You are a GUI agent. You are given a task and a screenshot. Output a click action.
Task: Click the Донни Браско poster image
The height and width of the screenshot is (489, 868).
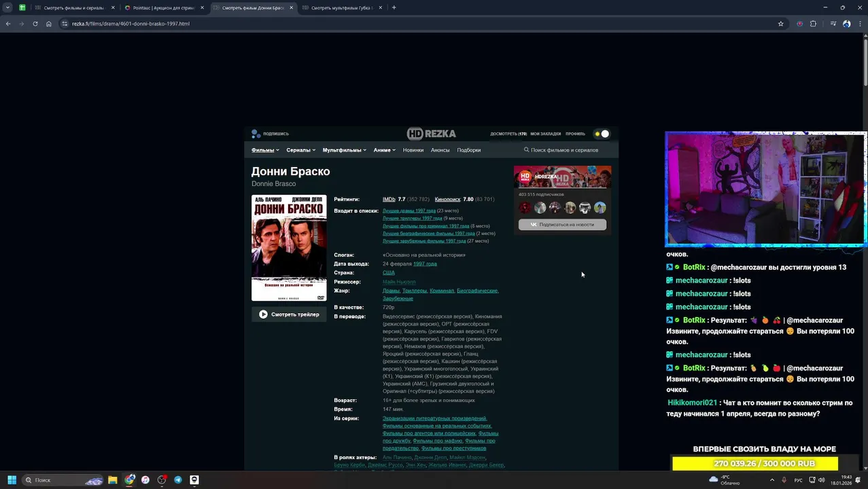pyautogui.click(x=289, y=248)
